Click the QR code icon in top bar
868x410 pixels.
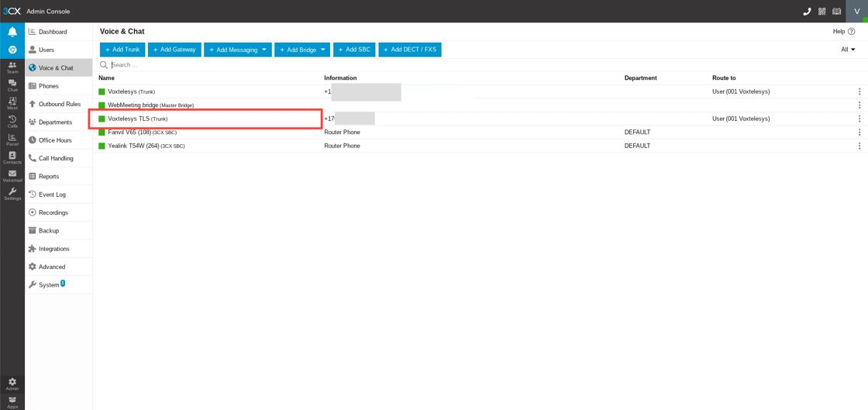click(x=822, y=11)
